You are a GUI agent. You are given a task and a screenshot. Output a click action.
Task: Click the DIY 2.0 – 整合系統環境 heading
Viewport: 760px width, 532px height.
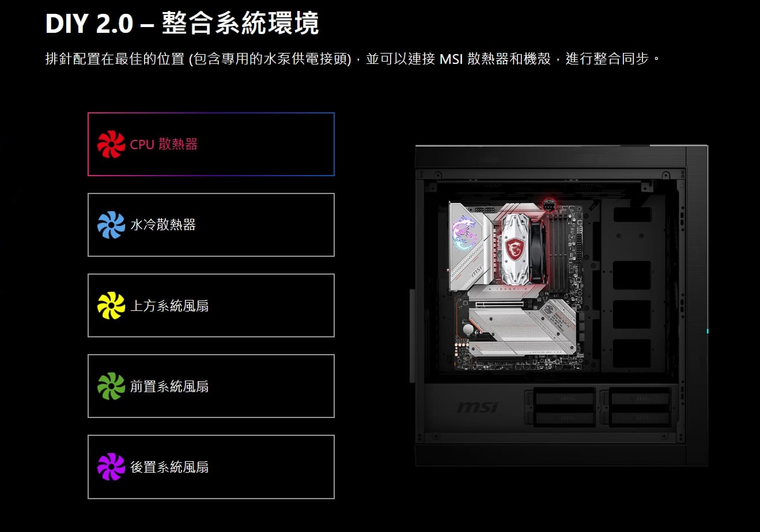click(x=182, y=24)
